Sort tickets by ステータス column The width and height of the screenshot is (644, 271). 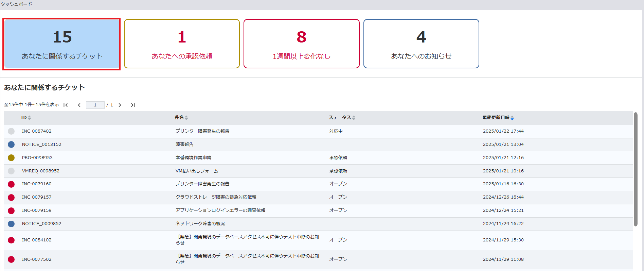(x=342, y=118)
